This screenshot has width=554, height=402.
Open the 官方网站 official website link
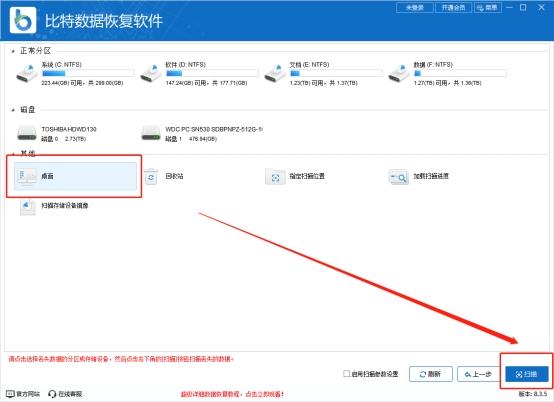click(23, 394)
